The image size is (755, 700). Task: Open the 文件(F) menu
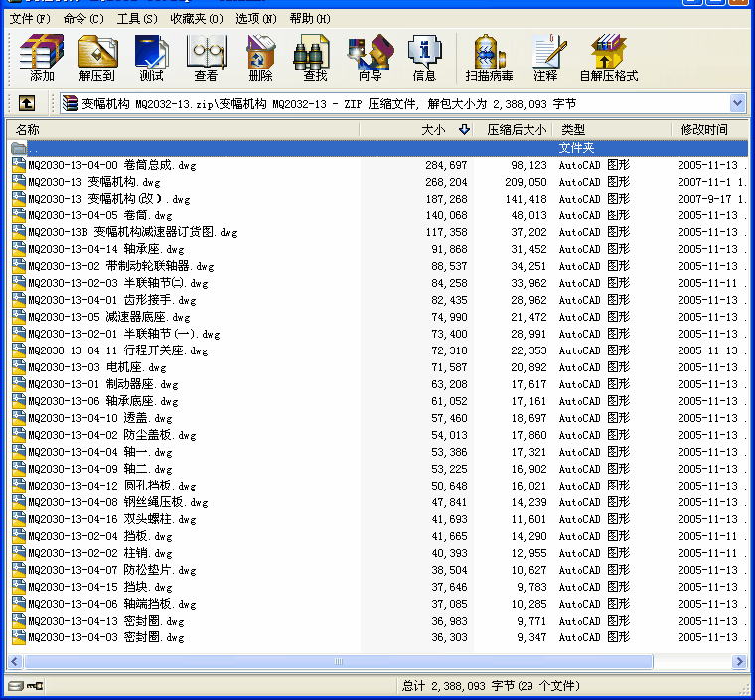tap(30, 18)
